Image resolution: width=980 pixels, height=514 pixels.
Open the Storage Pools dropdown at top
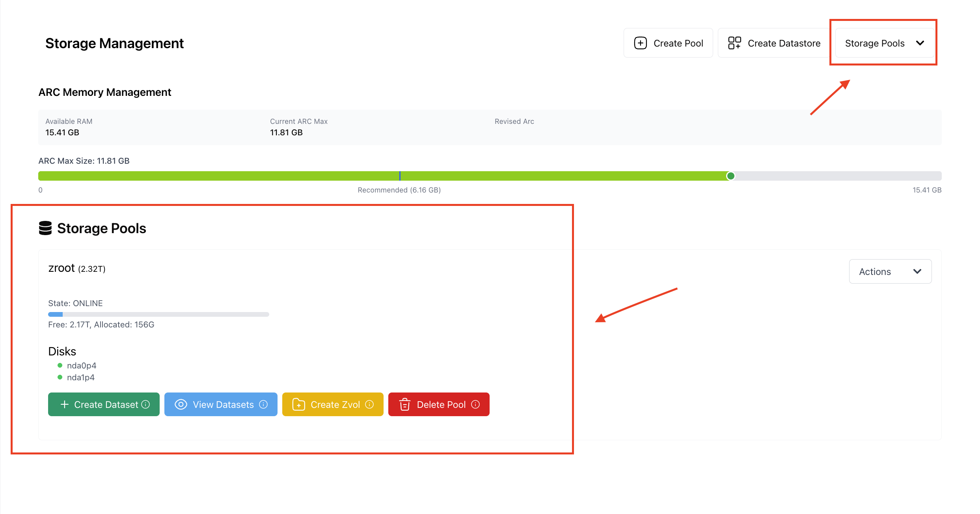(x=884, y=43)
